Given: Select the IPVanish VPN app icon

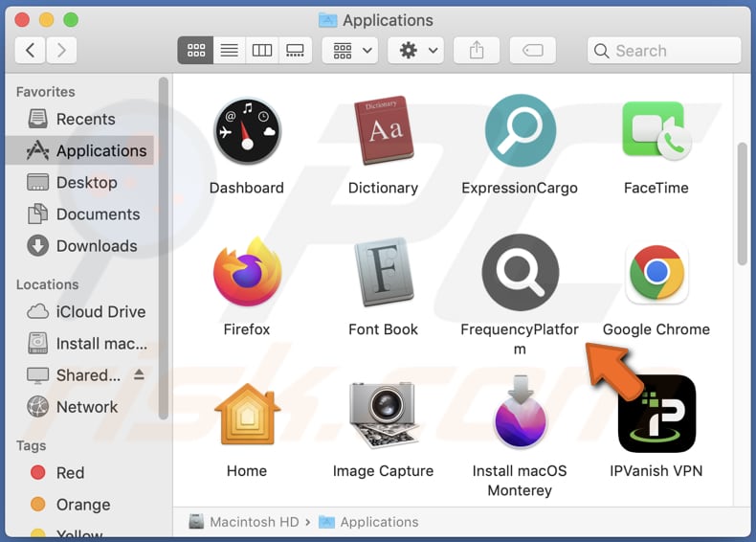Looking at the screenshot, I should tap(656, 414).
